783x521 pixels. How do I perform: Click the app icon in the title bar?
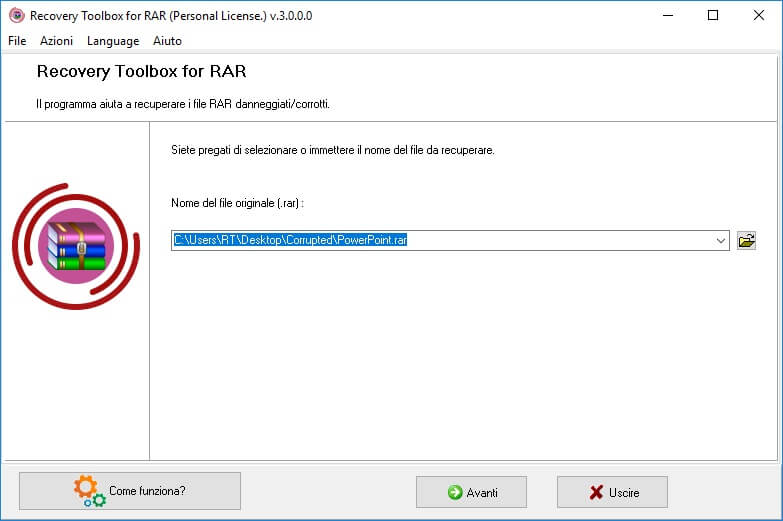point(16,15)
